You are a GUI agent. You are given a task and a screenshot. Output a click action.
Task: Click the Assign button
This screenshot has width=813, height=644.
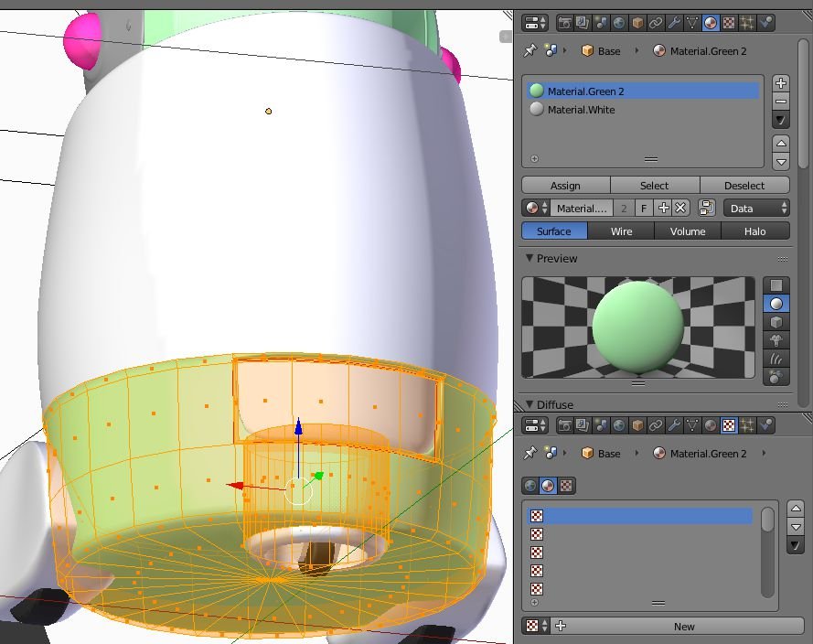[565, 186]
